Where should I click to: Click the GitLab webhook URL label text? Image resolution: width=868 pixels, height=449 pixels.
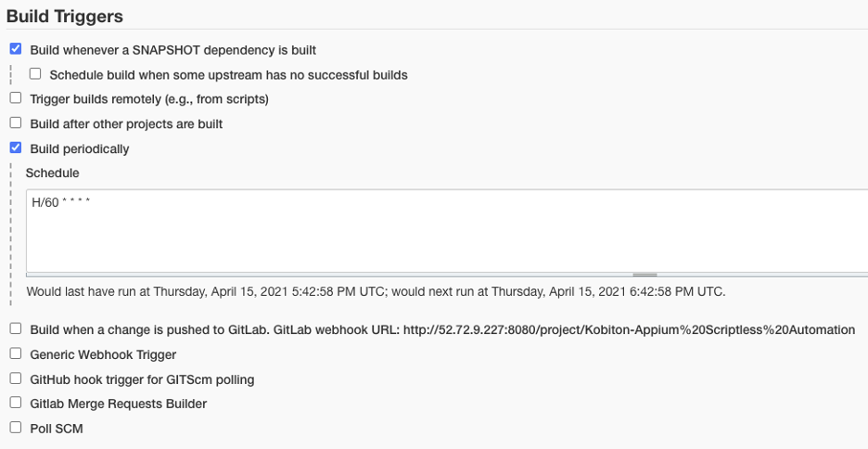coord(442,330)
